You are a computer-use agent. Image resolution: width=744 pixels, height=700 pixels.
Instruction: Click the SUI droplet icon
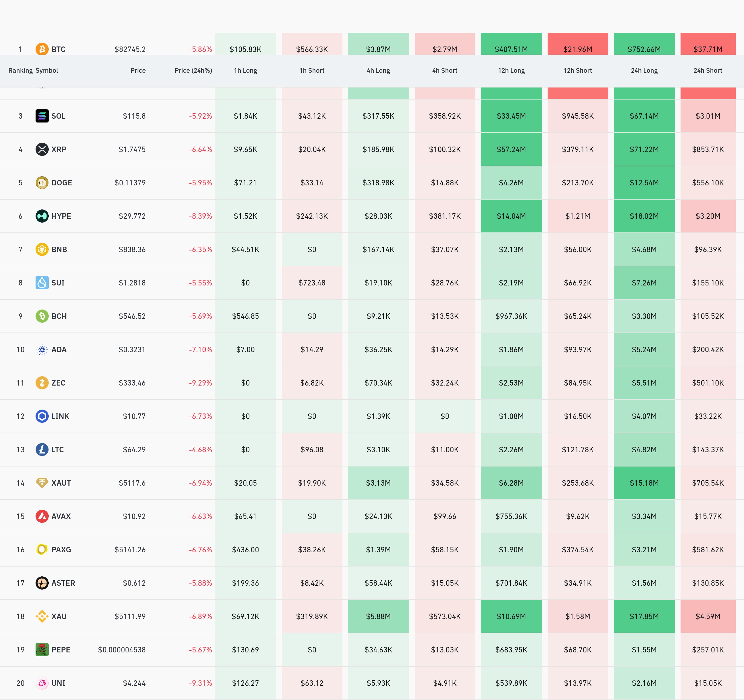coord(42,282)
